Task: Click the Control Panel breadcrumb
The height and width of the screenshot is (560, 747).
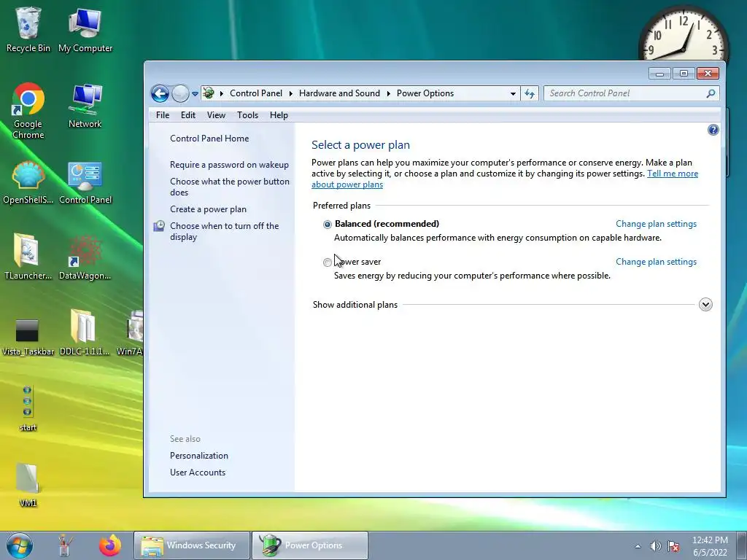Action: point(256,93)
